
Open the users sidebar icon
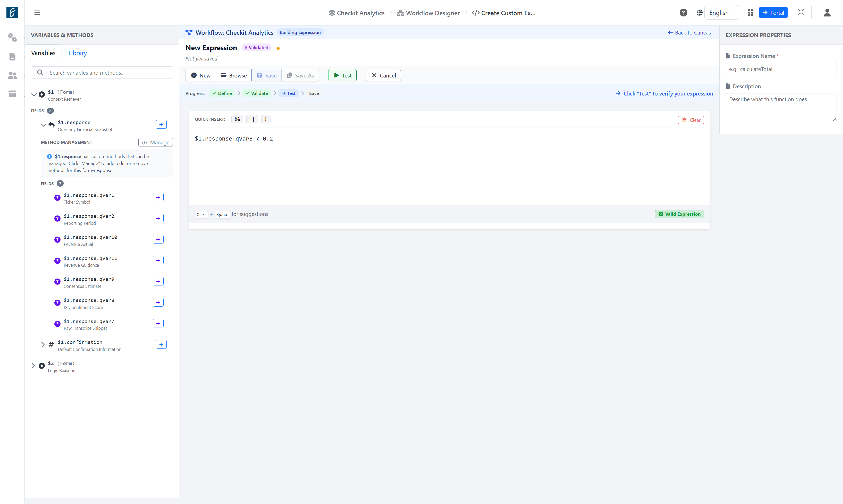12,75
